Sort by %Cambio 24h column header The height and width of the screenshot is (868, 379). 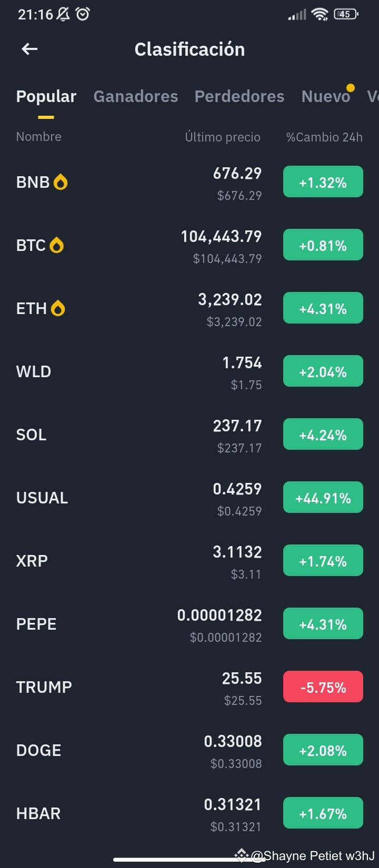pos(324,137)
